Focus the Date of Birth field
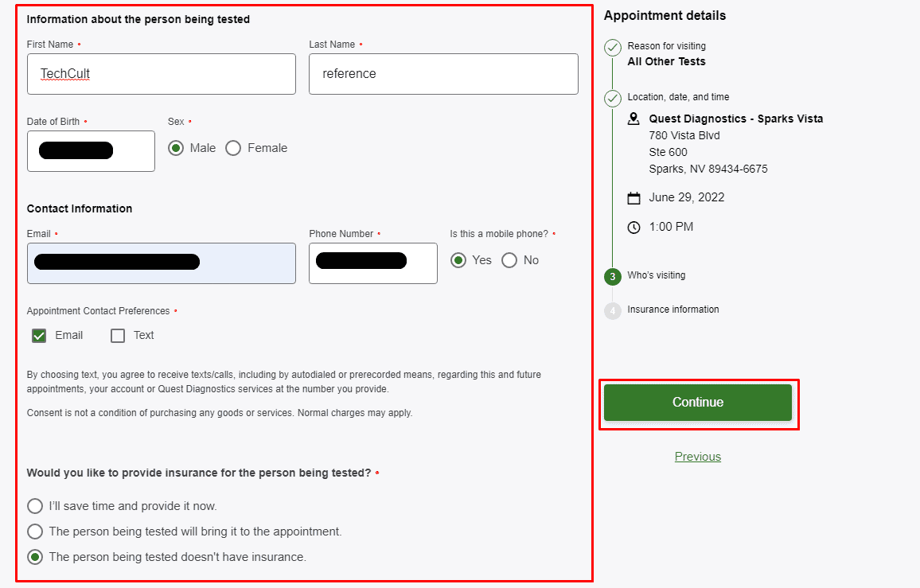The image size is (920, 588). coord(91,151)
